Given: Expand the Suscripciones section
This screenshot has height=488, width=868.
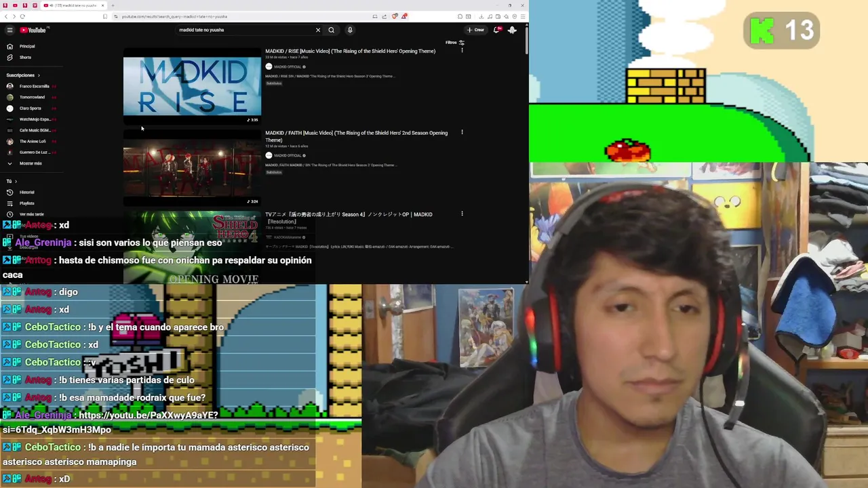Looking at the screenshot, I should 23,75.
